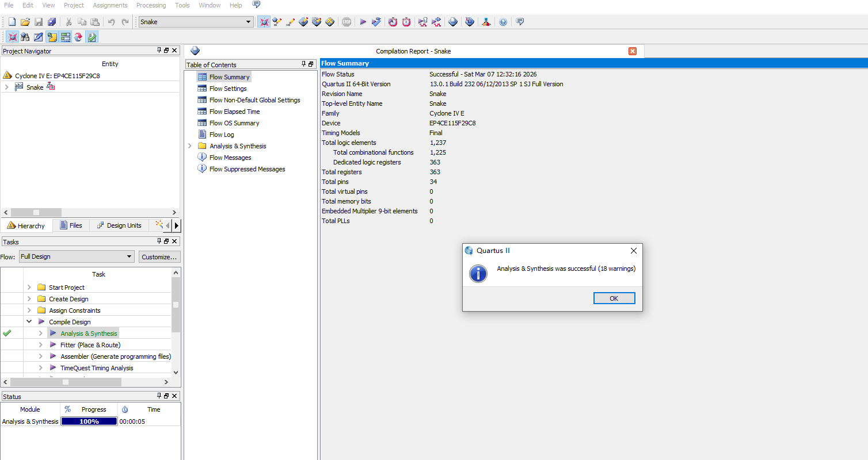This screenshot has width=868, height=460.
Task: Click the Save All toolbar icon
Action: pos(52,22)
